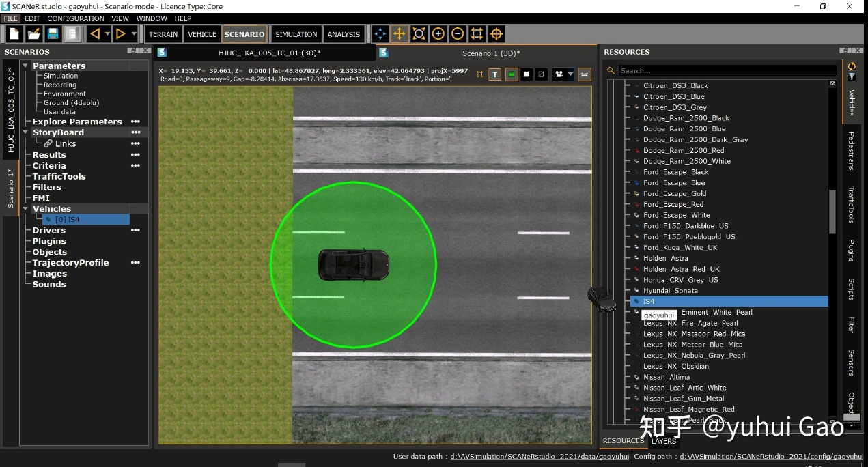Toggle the car view button
Viewport: 868px width, 467px height.
(x=585, y=74)
